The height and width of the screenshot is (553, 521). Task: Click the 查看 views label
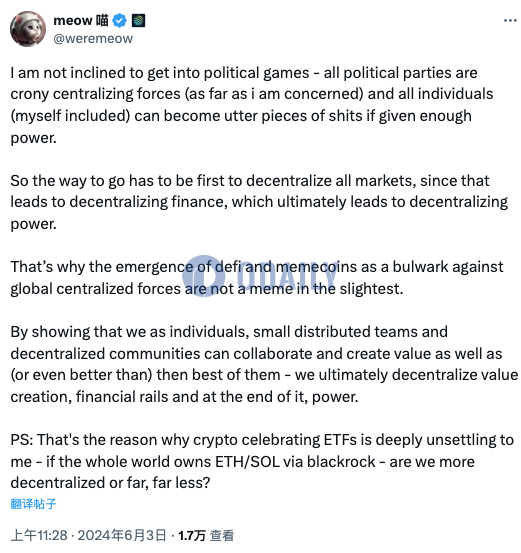click(222, 535)
